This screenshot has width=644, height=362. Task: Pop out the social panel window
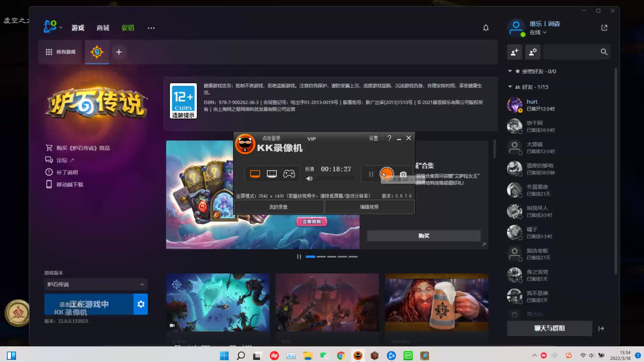click(x=604, y=28)
